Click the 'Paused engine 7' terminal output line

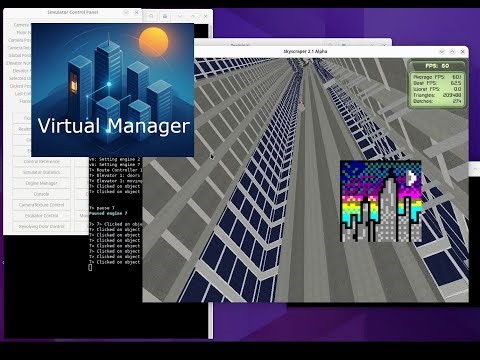coord(108,213)
